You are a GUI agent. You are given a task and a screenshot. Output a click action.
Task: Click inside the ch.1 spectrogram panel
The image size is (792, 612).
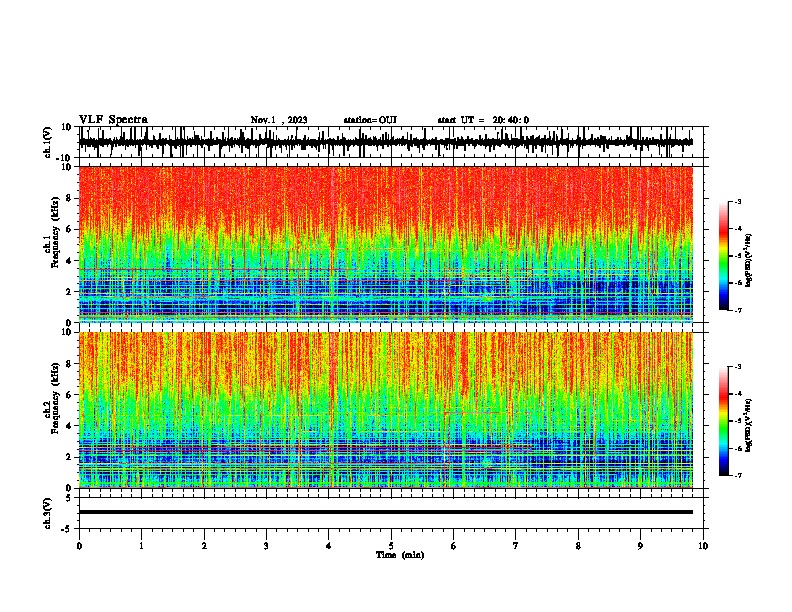point(386,244)
